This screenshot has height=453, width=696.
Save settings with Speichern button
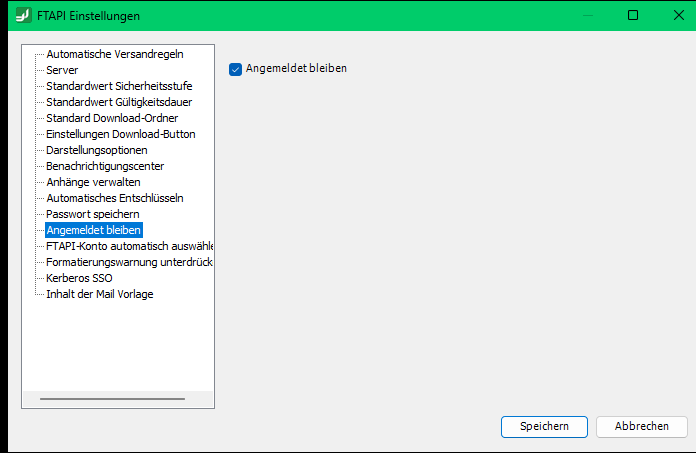tap(544, 426)
